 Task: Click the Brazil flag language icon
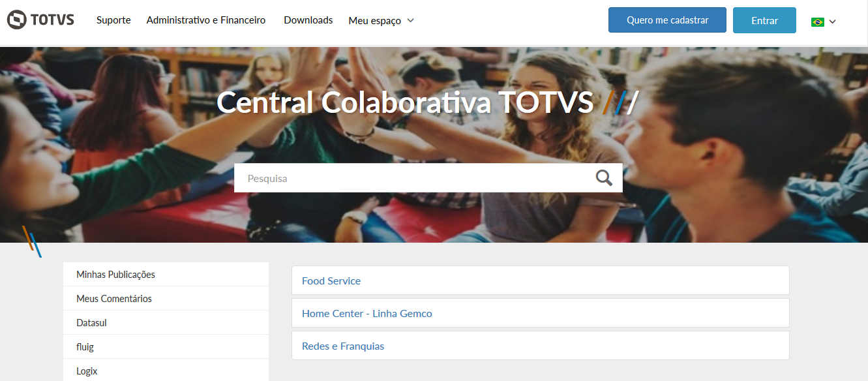[x=817, y=22]
